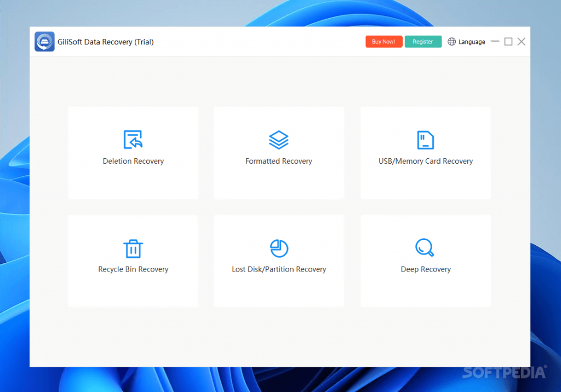Click the Buy Now! button

tap(383, 41)
